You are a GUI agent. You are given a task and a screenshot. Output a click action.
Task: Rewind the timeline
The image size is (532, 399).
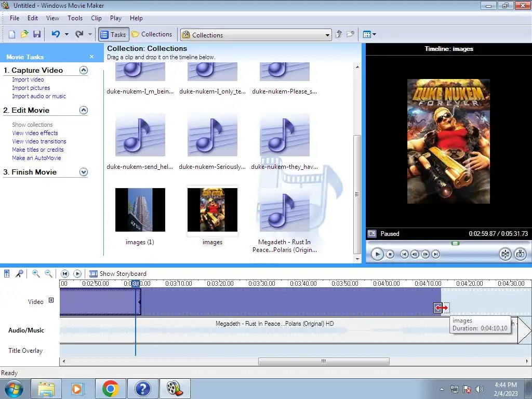65,273
